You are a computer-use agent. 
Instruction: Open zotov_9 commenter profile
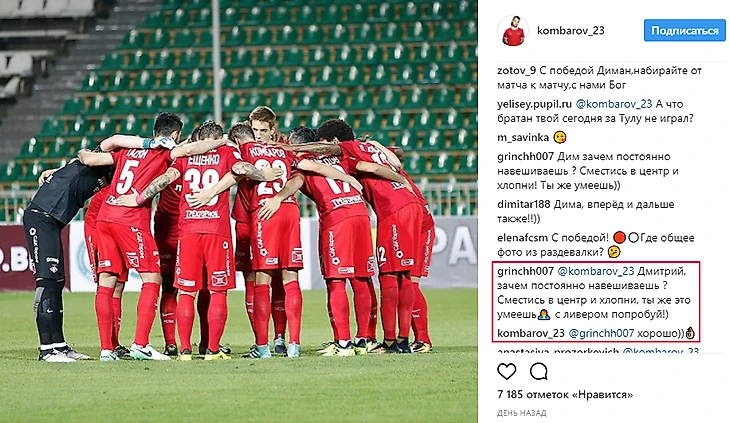coord(516,71)
